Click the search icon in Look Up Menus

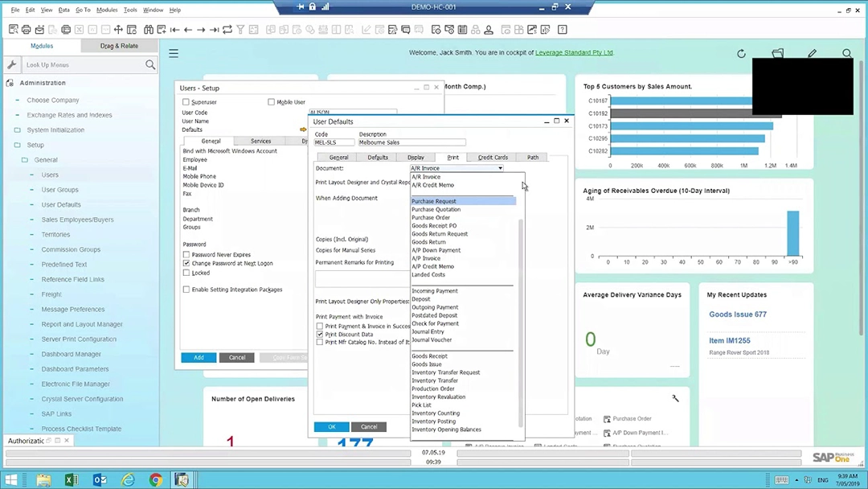tap(150, 64)
